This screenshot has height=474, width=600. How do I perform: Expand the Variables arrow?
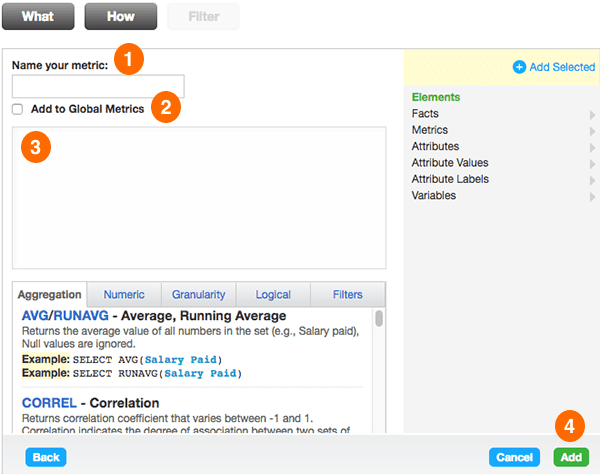pos(593,196)
